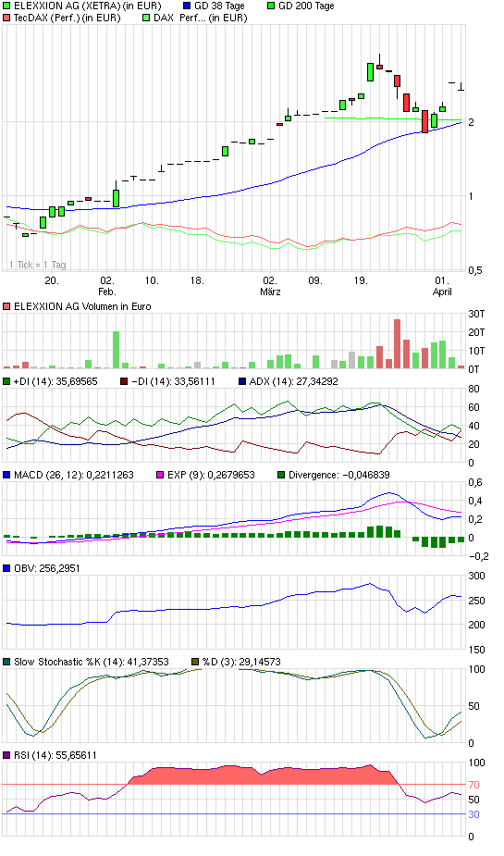
Task: Click the green +DI (14) swatch
Action: click(6, 381)
